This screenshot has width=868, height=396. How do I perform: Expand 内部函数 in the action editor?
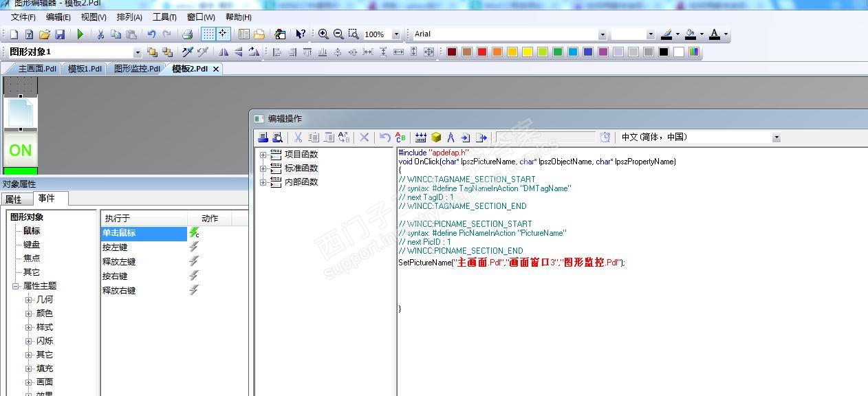pos(263,182)
